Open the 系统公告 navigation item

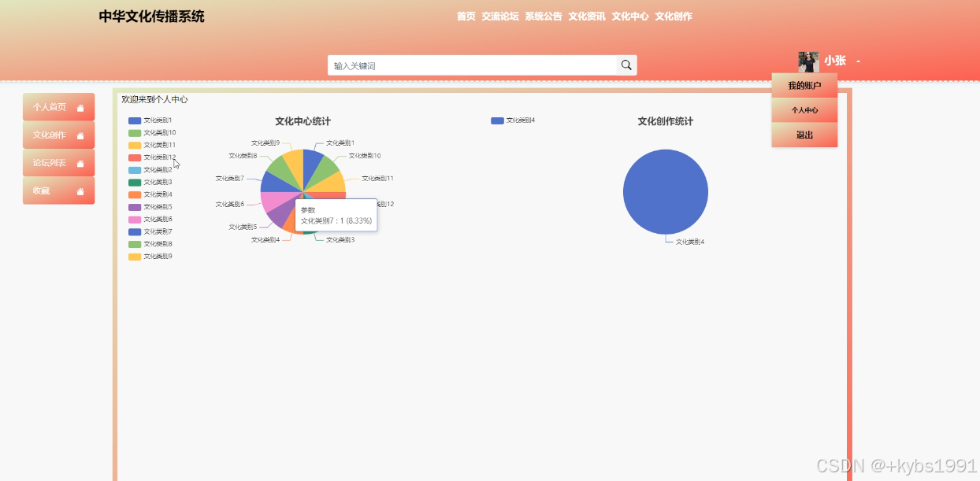click(x=543, y=15)
